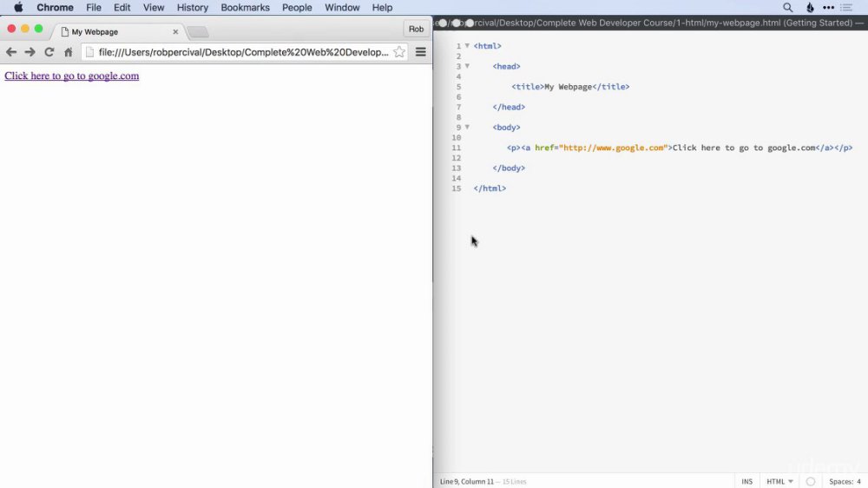Click the editor window title bar path
Viewport: 868px width, 488px height.
click(650, 23)
